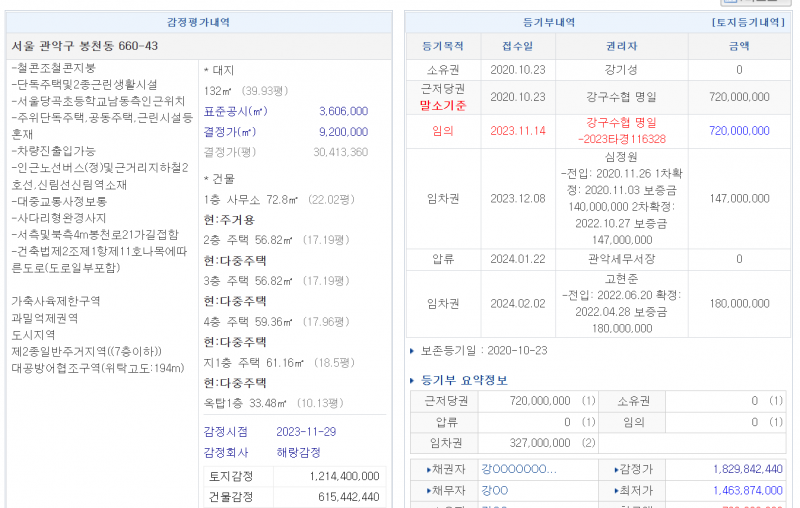Click the creditor name 강OOOOOOO...
The height and width of the screenshot is (508, 800).
518,469
